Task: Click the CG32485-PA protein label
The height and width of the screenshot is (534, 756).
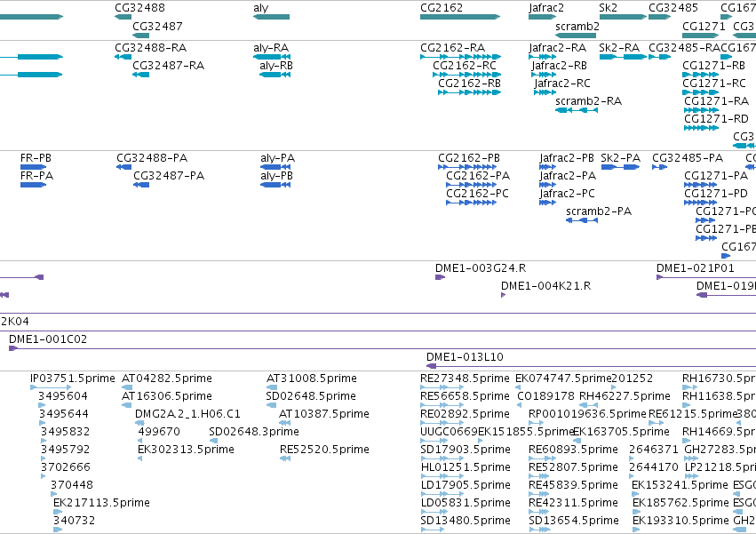Action: 688,158
